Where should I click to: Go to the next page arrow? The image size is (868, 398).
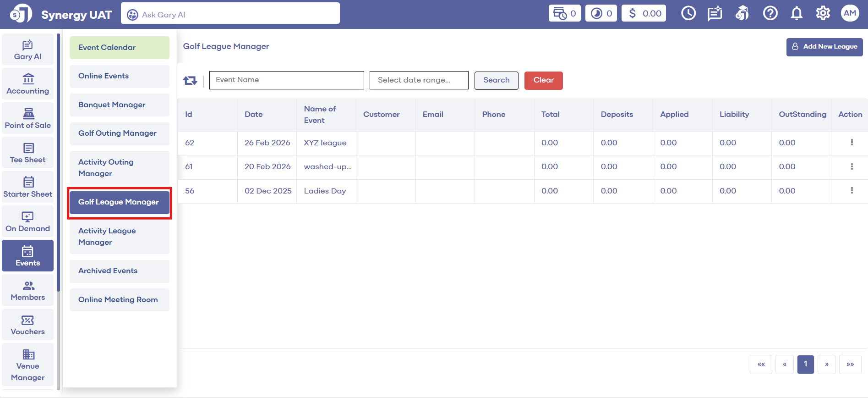[826, 365]
